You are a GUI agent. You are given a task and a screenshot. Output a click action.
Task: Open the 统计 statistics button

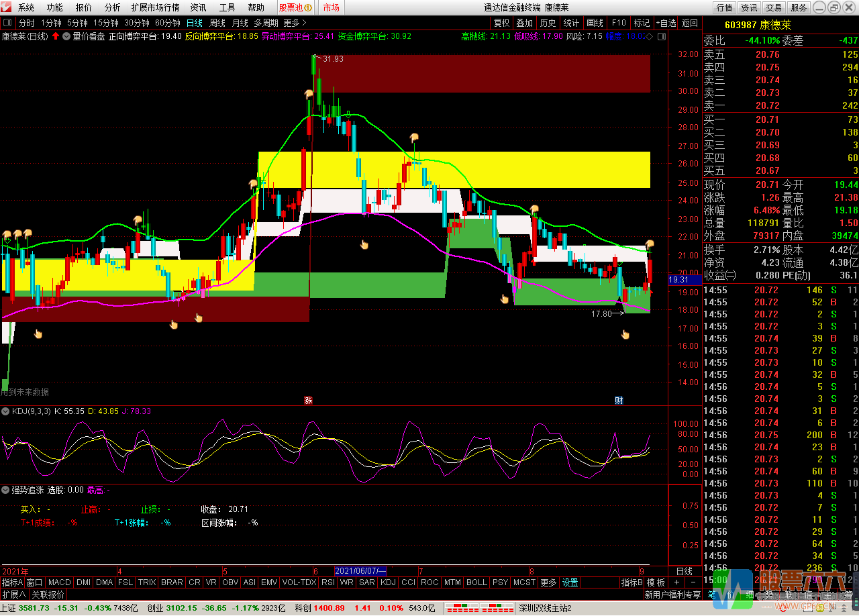click(571, 23)
